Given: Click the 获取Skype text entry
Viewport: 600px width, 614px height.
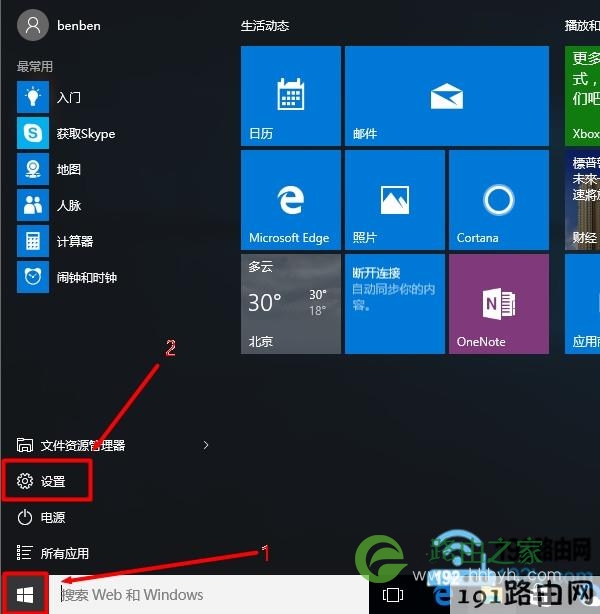Looking at the screenshot, I should pyautogui.click(x=86, y=134).
